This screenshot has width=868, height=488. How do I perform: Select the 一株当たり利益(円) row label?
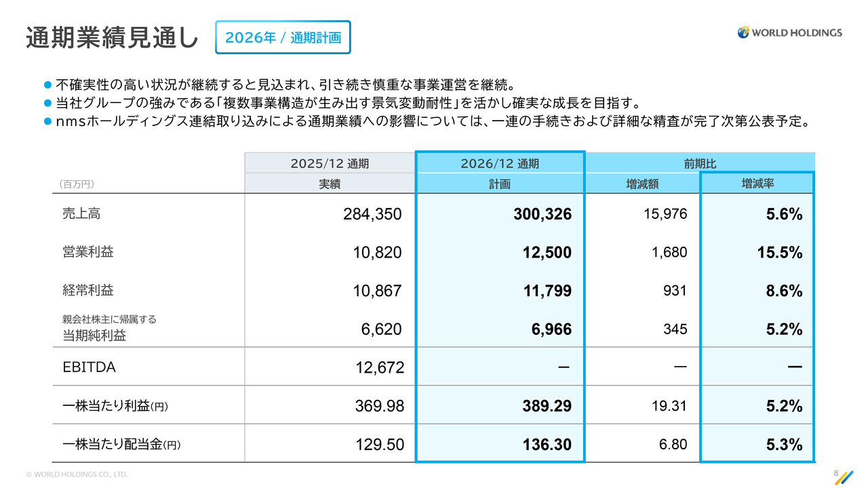pyautogui.click(x=115, y=406)
